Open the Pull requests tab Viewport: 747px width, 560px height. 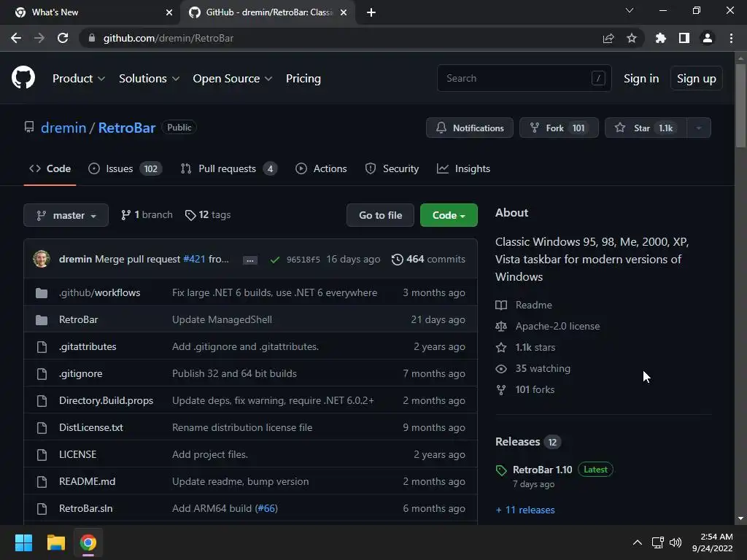(x=228, y=168)
